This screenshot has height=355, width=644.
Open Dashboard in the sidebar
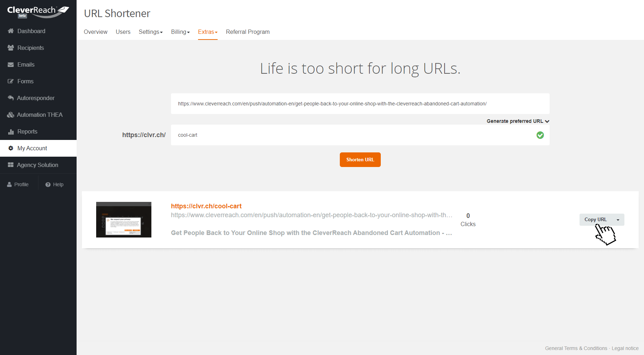pos(38,31)
